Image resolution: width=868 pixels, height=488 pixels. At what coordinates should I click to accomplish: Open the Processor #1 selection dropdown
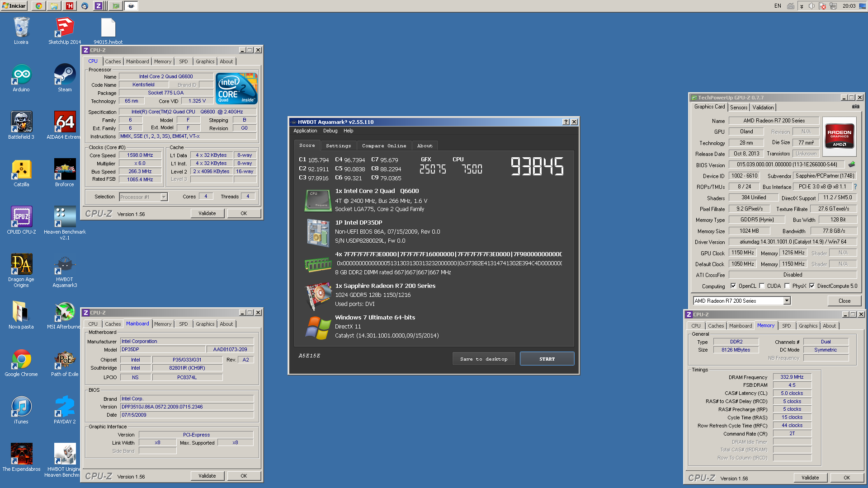tap(143, 197)
